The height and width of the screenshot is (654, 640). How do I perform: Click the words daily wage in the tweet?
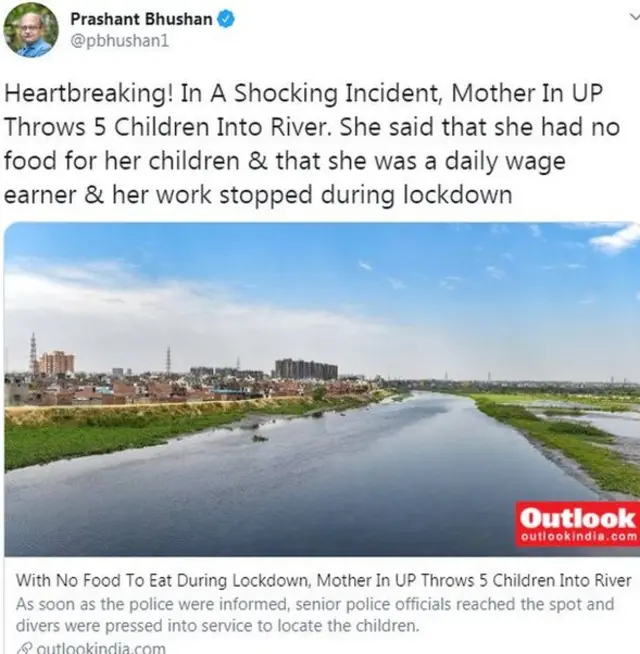(x=505, y=161)
